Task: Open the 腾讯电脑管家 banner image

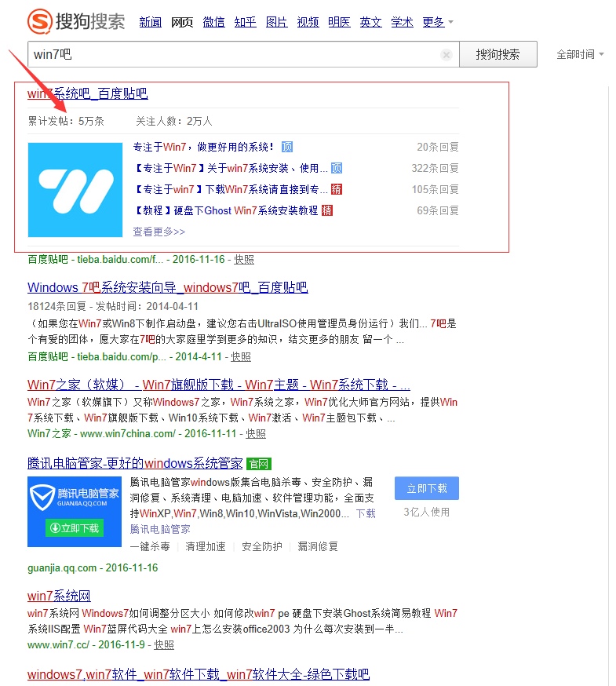Action: [x=75, y=512]
